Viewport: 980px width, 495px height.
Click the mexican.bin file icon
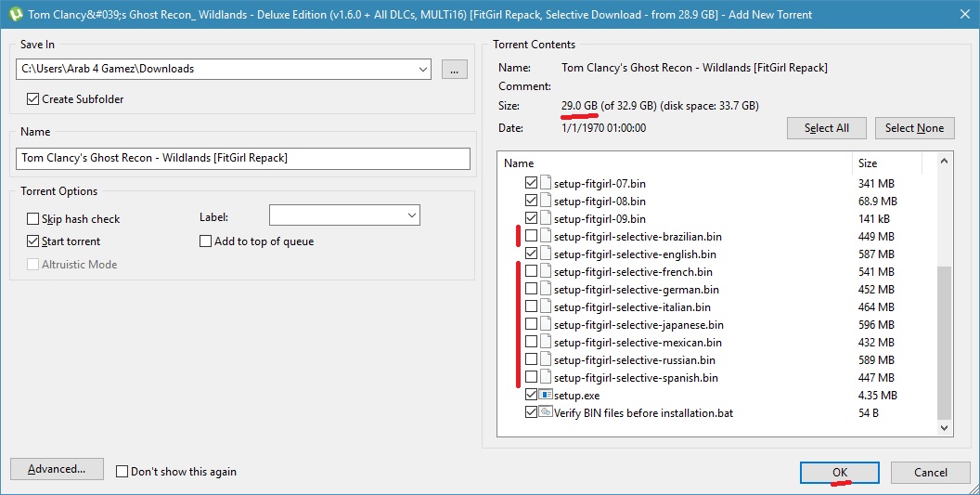546,343
